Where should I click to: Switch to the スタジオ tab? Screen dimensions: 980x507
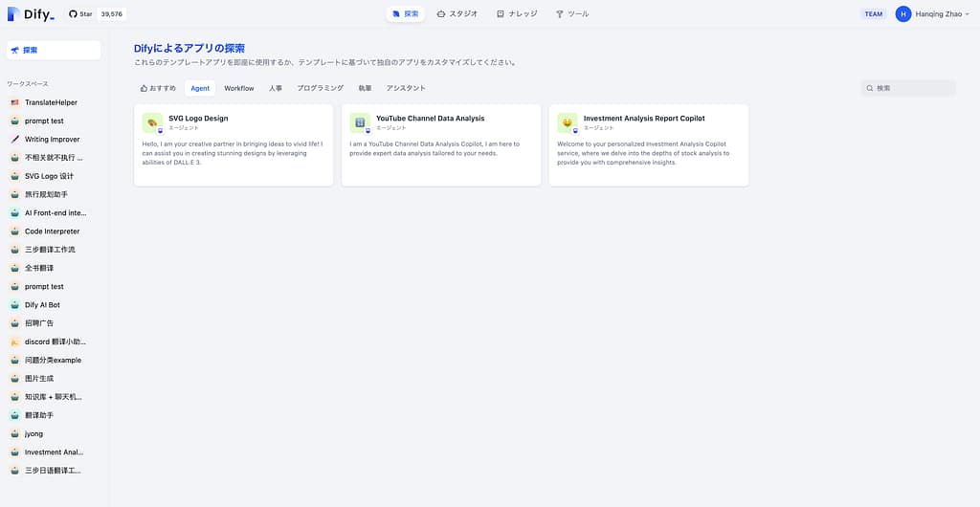(457, 14)
